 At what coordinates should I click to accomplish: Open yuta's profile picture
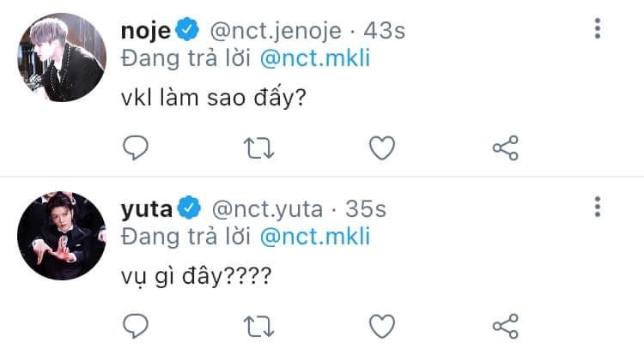[62, 236]
